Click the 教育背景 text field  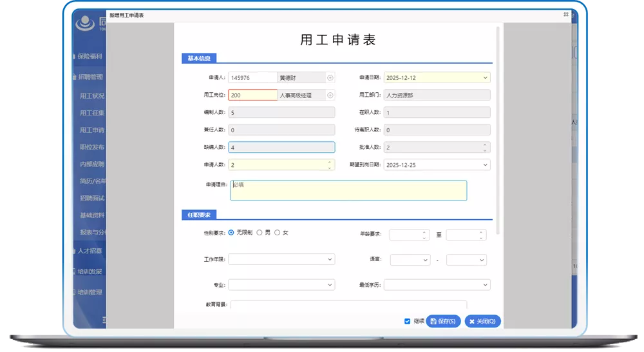click(x=348, y=305)
